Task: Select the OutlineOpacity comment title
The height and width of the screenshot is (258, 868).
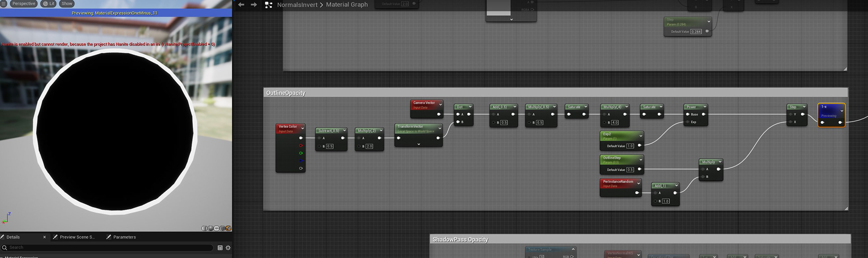Action: 286,93
